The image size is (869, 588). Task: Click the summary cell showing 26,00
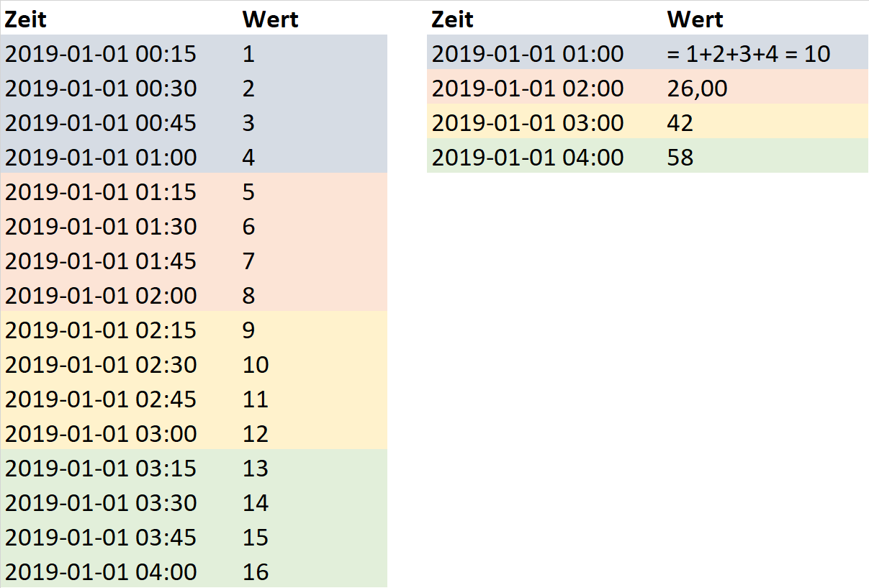click(x=697, y=89)
